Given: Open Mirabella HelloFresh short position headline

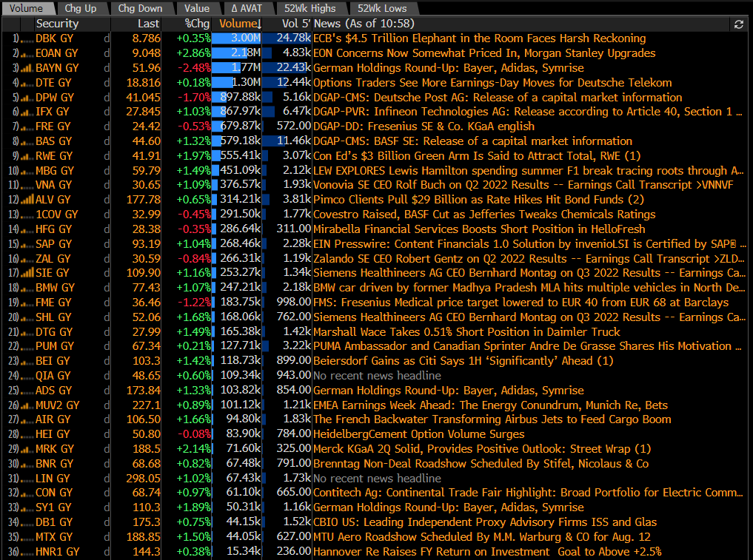Looking at the screenshot, I should [479, 229].
